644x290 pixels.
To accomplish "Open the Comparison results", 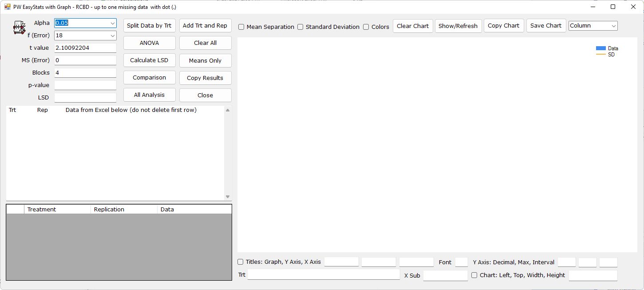I will click(x=149, y=77).
